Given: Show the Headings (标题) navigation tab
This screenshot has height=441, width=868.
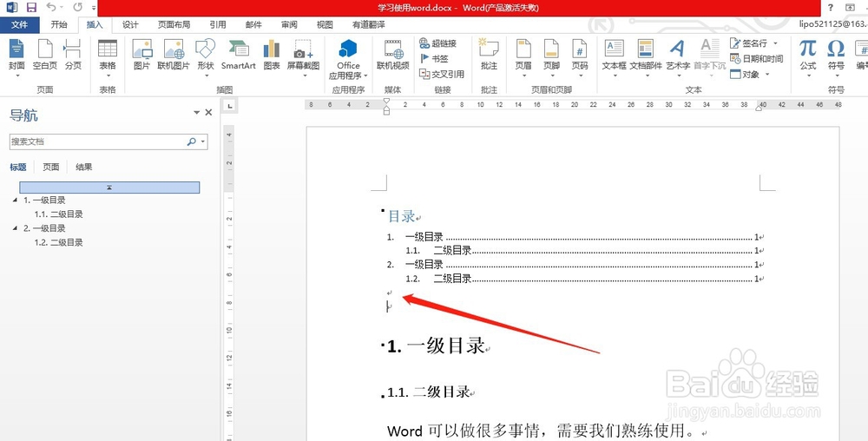Looking at the screenshot, I should (x=18, y=167).
